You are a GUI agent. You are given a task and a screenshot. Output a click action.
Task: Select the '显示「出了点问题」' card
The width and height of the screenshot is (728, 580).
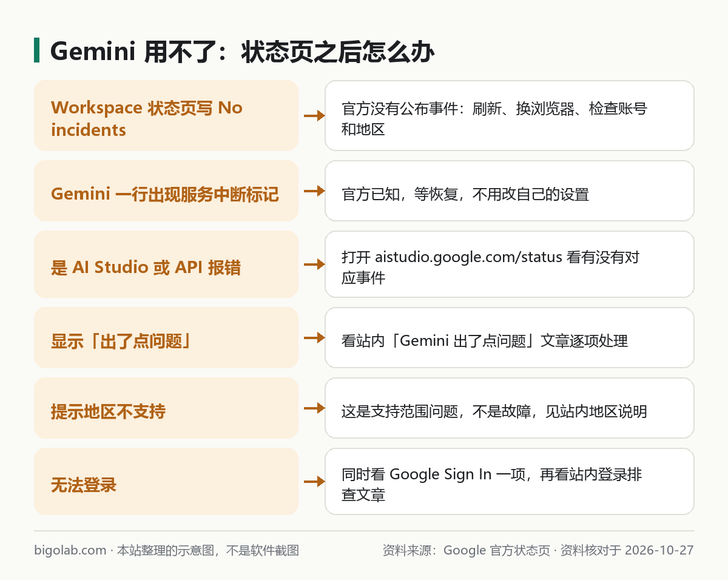[x=166, y=338]
